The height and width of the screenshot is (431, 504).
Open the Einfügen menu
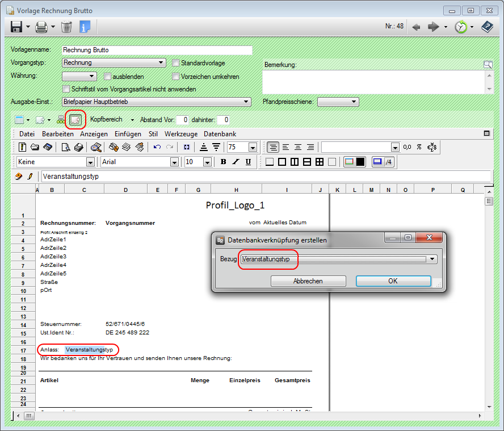coord(128,134)
